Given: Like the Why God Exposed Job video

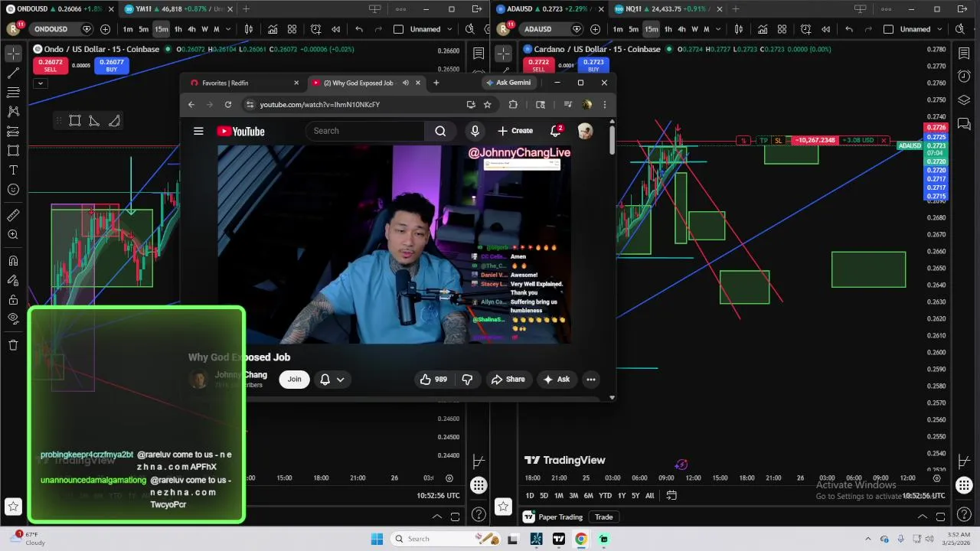Looking at the screenshot, I should [x=433, y=379].
